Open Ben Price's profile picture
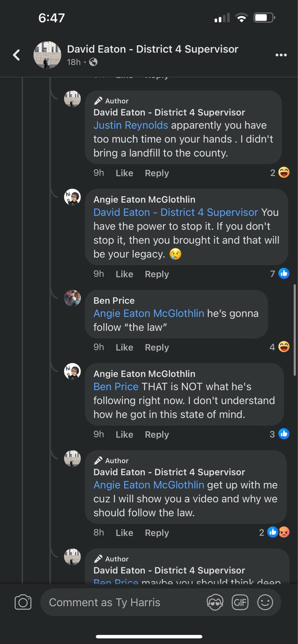298x644 pixels. pyautogui.click(x=72, y=298)
